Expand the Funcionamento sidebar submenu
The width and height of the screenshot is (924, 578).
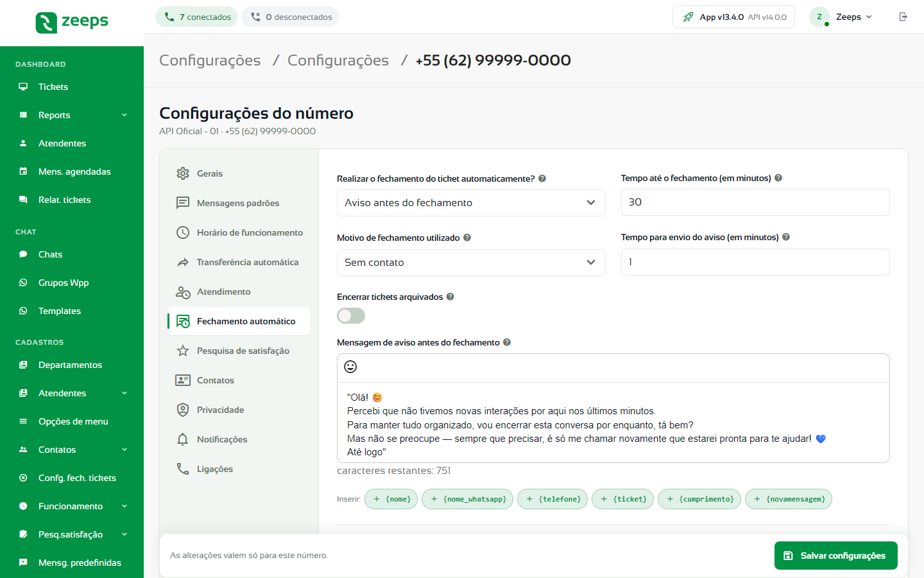(x=124, y=506)
